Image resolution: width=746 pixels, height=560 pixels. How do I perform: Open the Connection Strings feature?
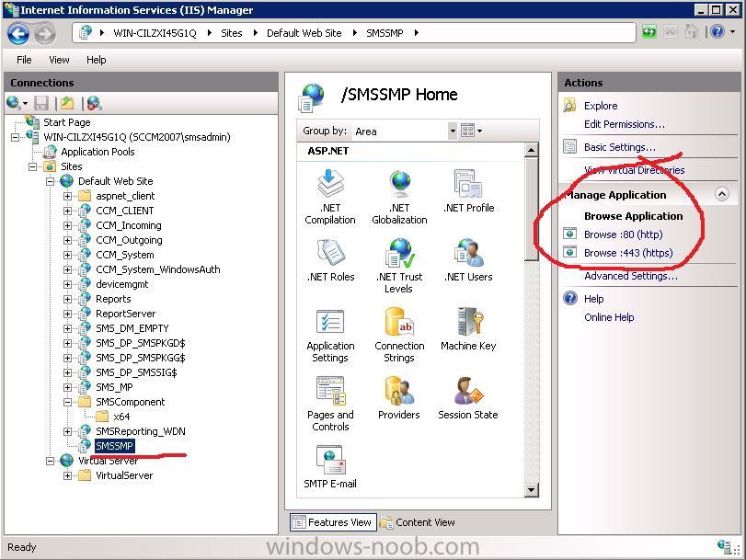[x=399, y=335]
